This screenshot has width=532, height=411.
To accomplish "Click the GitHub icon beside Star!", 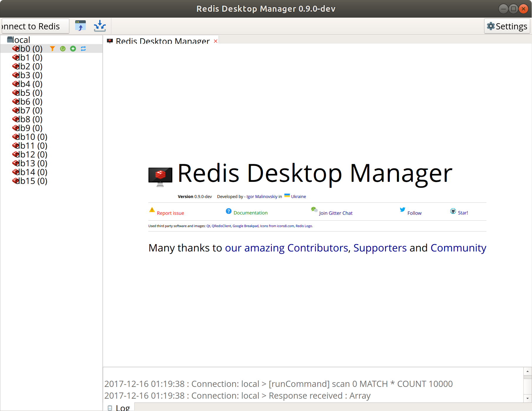I will pos(453,211).
